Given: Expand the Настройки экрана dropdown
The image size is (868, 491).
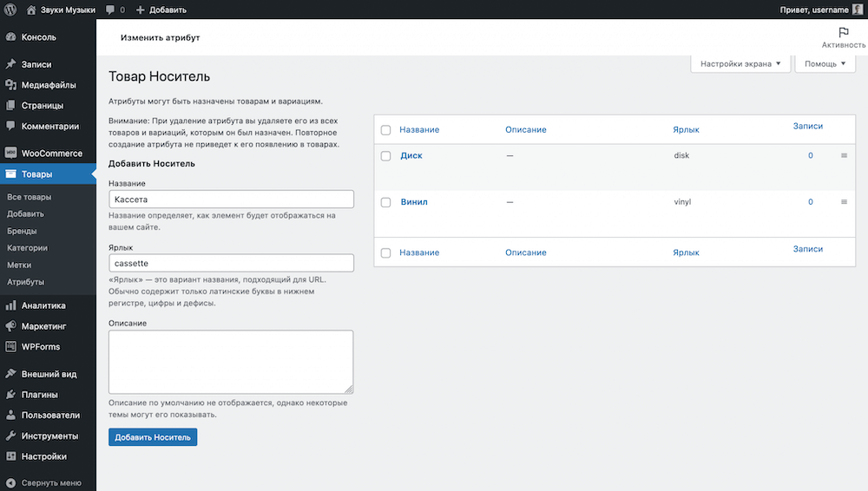Looking at the screenshot, I should click(740, 63).
